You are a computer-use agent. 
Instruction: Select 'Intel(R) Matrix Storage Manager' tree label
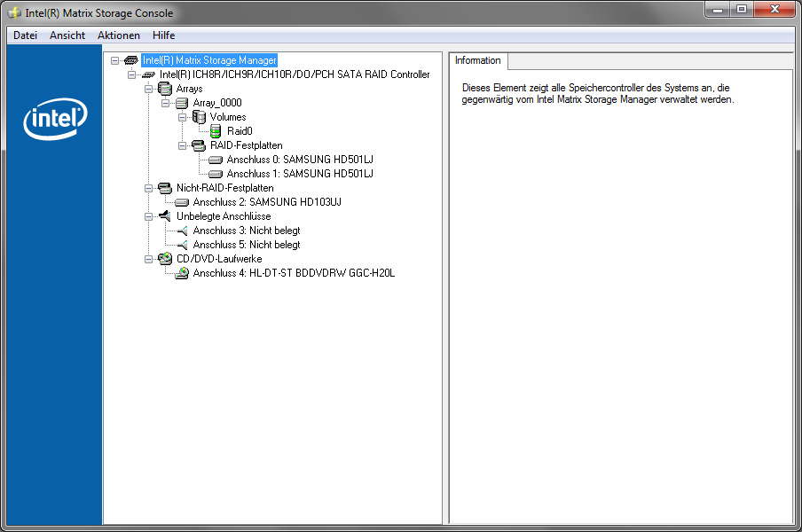coord(209,60)
